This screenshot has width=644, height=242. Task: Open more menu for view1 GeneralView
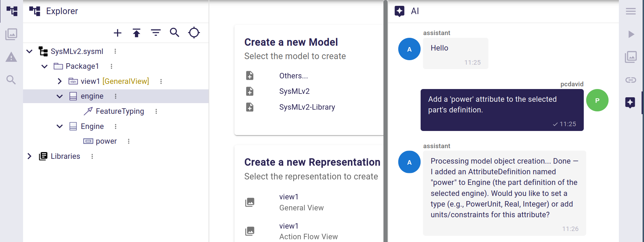161,81
